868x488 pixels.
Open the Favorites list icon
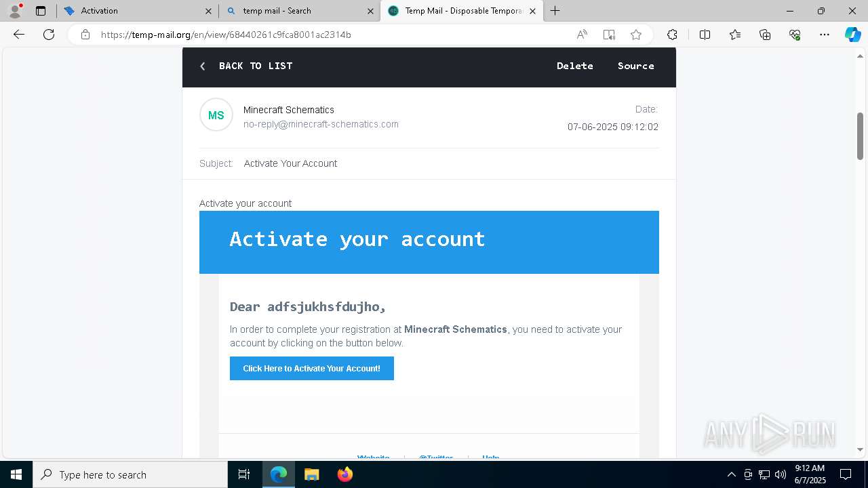tap(735, 35)
